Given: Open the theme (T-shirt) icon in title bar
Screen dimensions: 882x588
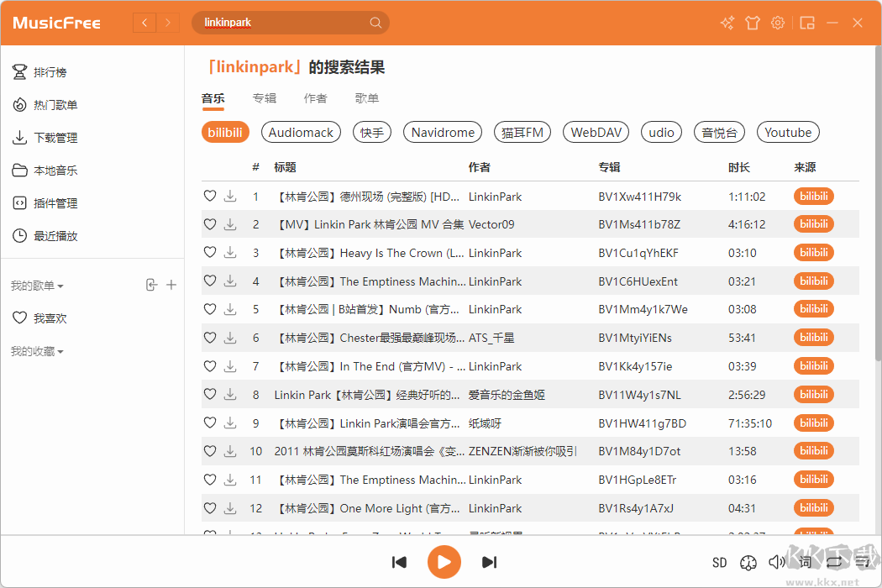Looking at the screenshot, I should (x=753, y=23).
